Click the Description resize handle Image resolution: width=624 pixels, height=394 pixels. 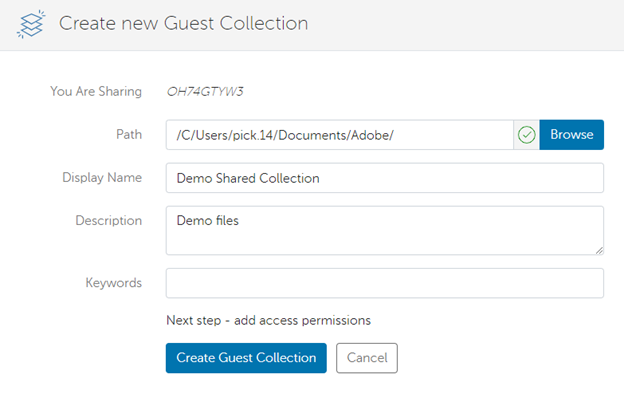point(599,250)
